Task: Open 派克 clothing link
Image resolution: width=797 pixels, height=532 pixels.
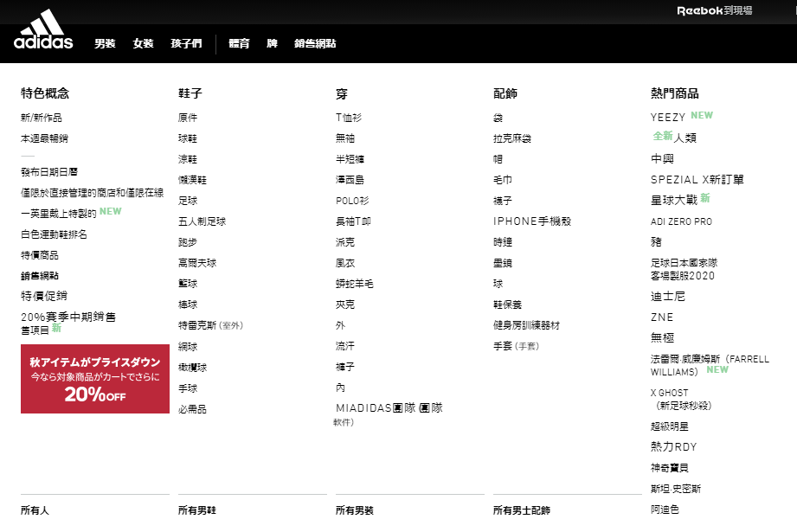Action: [345, 242]
